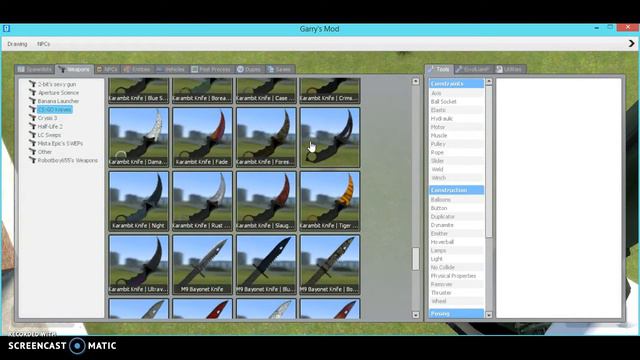Open Robotboy655's Weapons category

click(67, 160)
